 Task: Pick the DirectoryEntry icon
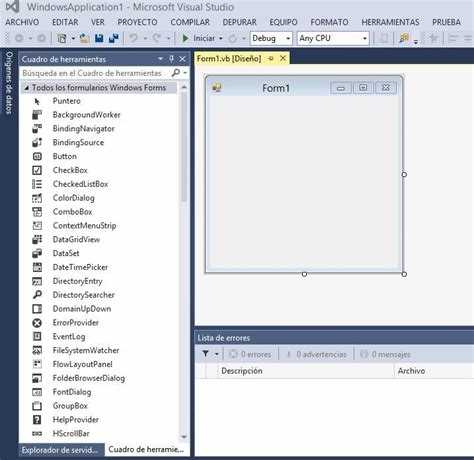[37, 281]
